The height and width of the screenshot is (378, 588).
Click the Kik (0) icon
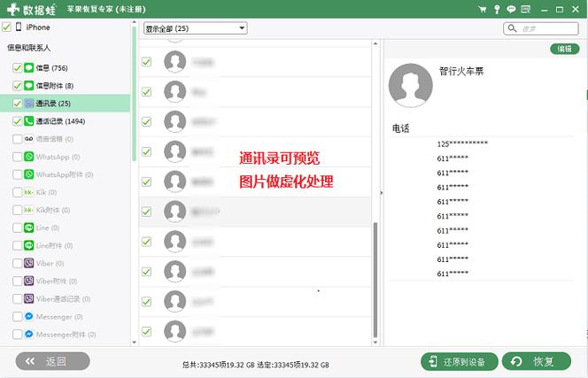tap(29, 192)
